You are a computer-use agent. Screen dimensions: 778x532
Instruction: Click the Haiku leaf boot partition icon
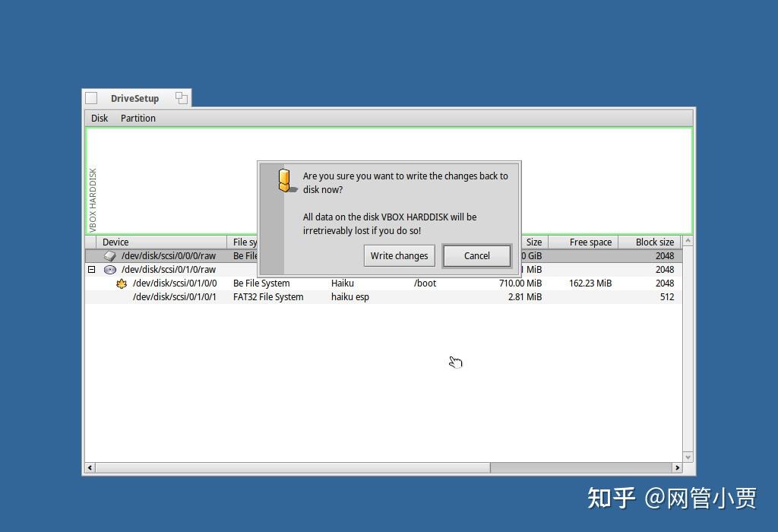tap(122, 283)
